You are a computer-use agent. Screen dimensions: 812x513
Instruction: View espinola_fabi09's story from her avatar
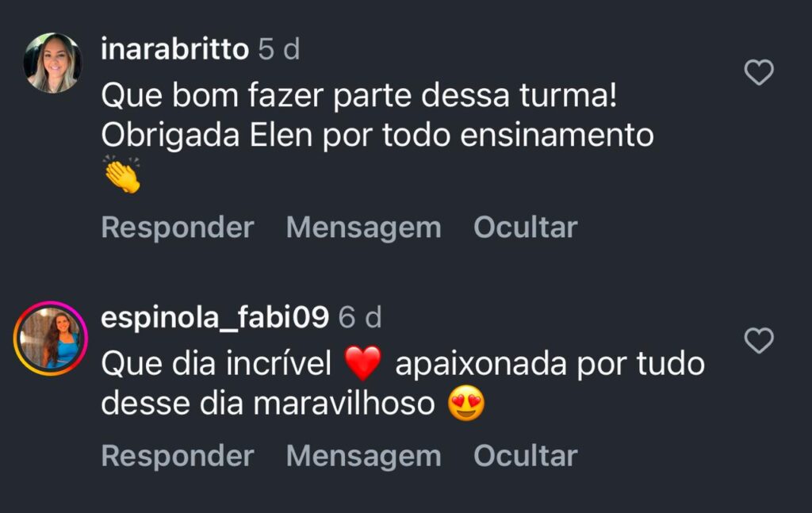pyautogui.click(x=51, y=339)
